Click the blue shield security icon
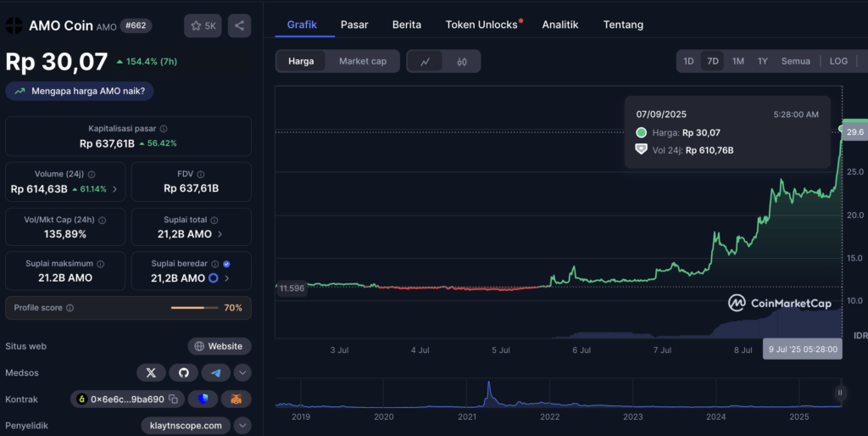Screen dimensions: 868x436 coord(203,399)
